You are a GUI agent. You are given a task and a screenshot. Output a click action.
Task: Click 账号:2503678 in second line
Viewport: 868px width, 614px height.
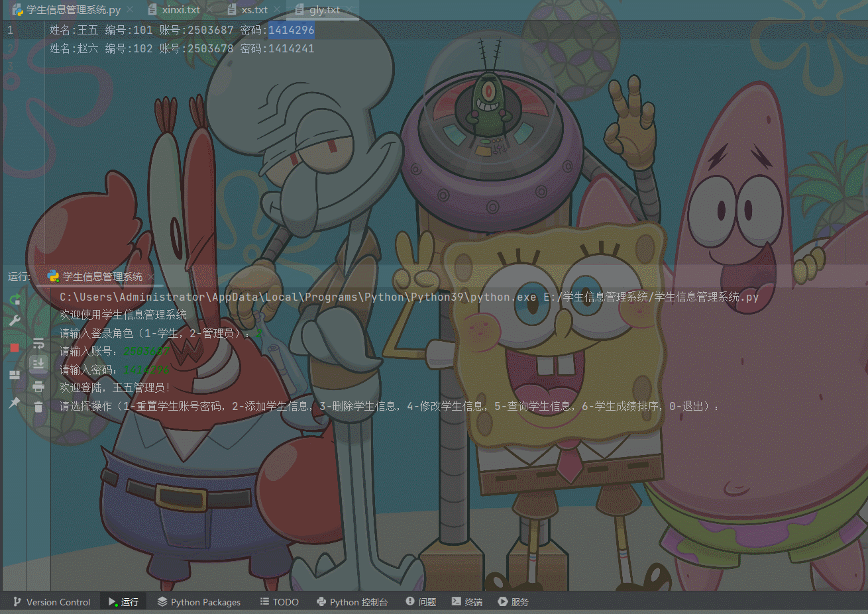pyautogui.click(x=196, y=48)
